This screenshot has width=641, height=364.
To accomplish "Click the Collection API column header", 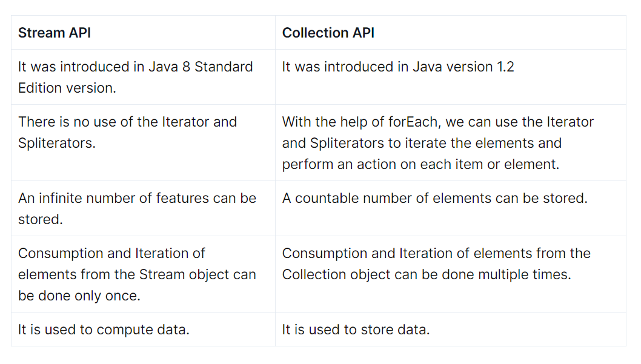I will click(451, 33).
